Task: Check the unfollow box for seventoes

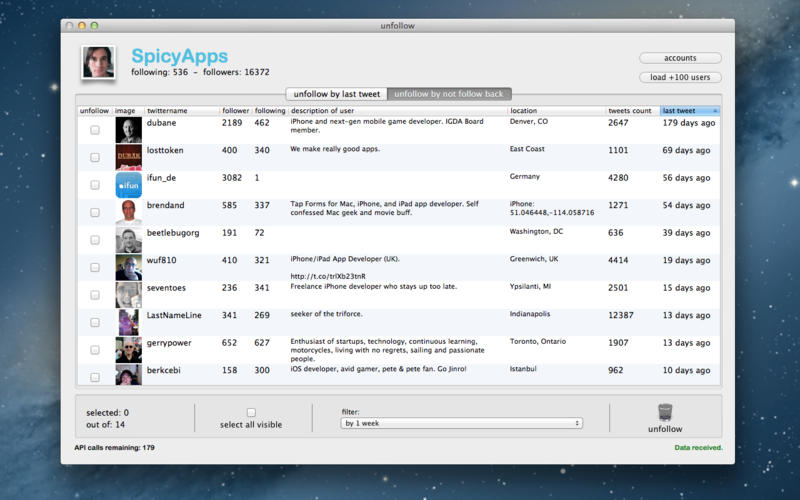Action: [95, 295]
